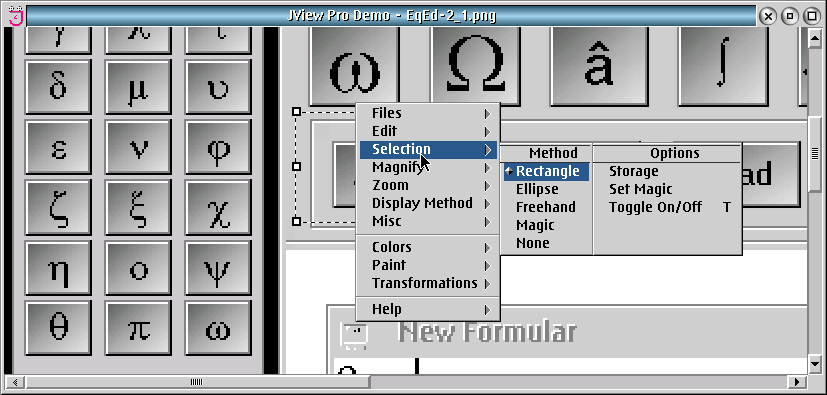Expand the Display Method submenu
This screenshot has width=827, height=395.
[x=428, y=203]
